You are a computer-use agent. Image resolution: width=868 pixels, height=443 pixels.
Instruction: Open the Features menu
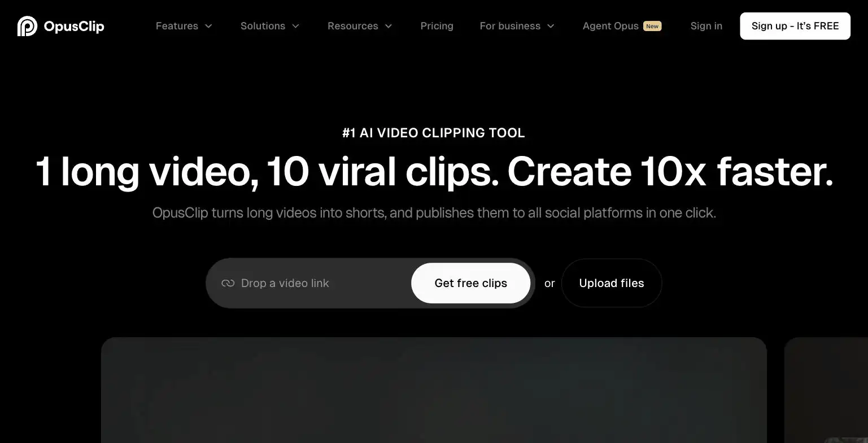click(184, 26)
